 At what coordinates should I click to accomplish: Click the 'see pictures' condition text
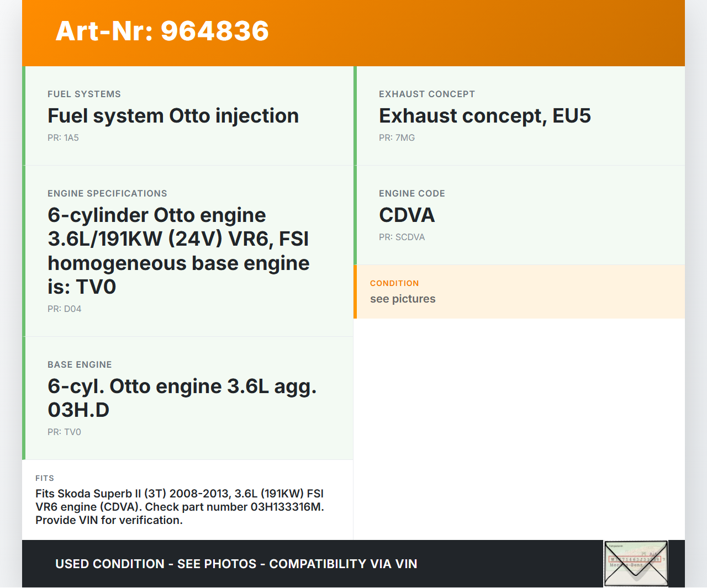click(403, 299)
